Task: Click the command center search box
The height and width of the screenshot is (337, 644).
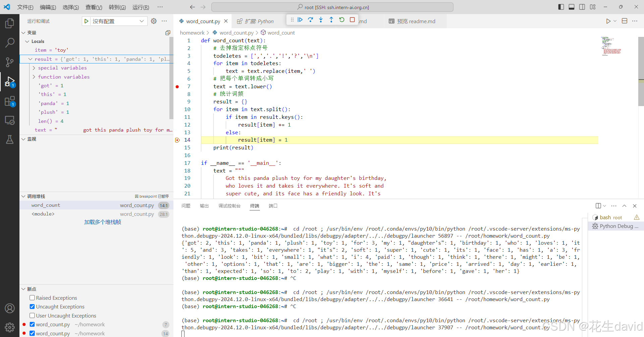Action: point(332,7)
